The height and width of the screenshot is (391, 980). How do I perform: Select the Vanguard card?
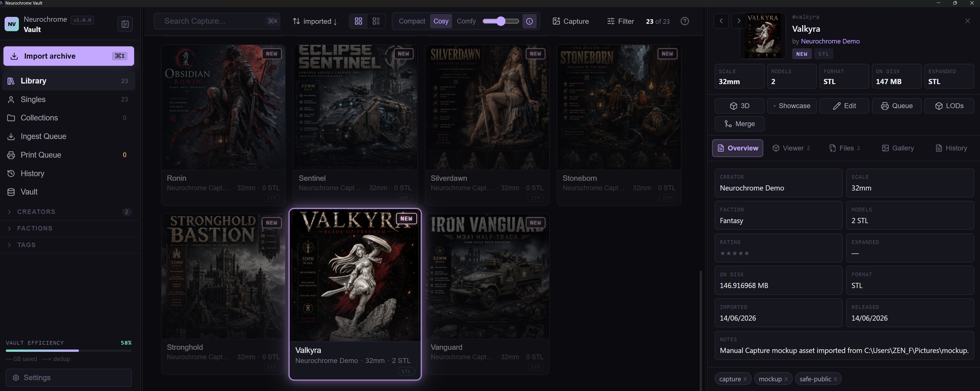(x=487, y=294)
